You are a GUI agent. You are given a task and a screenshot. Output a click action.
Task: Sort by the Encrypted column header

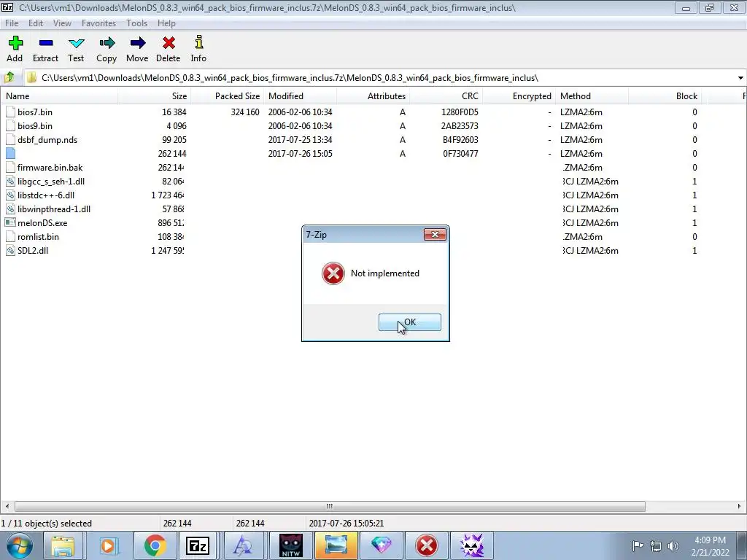click(x=519, y=96)
